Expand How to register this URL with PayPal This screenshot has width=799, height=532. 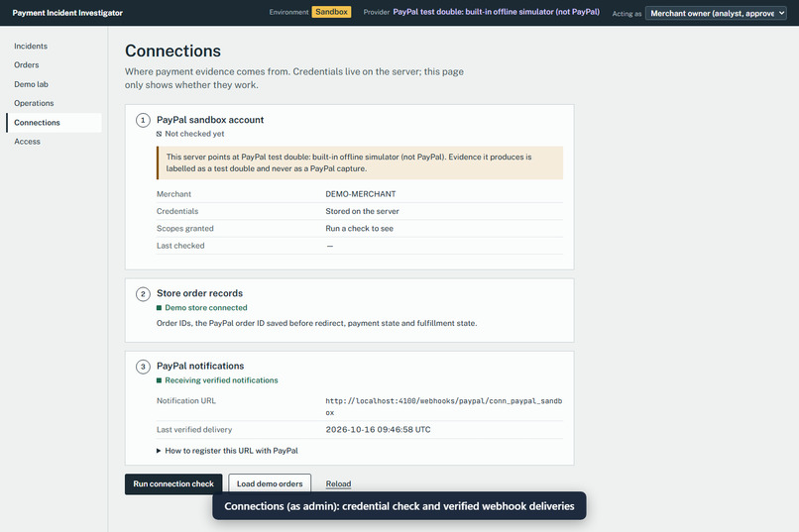[x=227, y=451]
